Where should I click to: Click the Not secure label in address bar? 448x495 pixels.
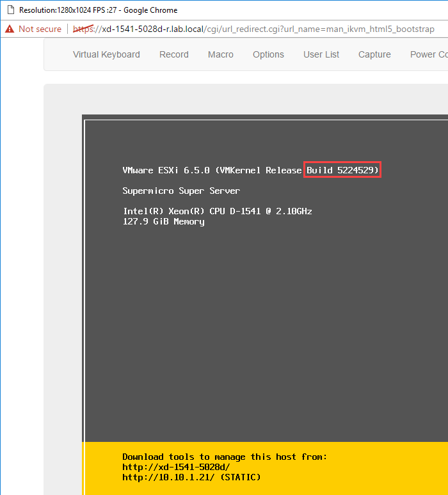point(40,29)
